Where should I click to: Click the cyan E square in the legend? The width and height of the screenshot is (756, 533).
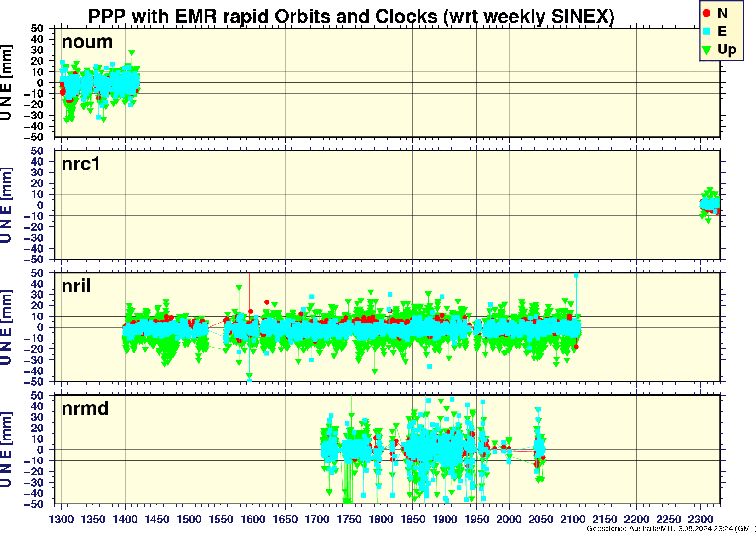pyautogui.click(x=707, y=31)
